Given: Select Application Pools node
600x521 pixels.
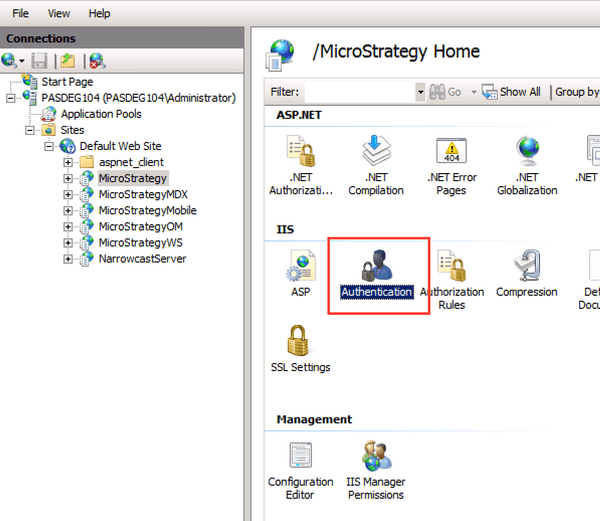Looking at the screenshot, I should 101,114.
